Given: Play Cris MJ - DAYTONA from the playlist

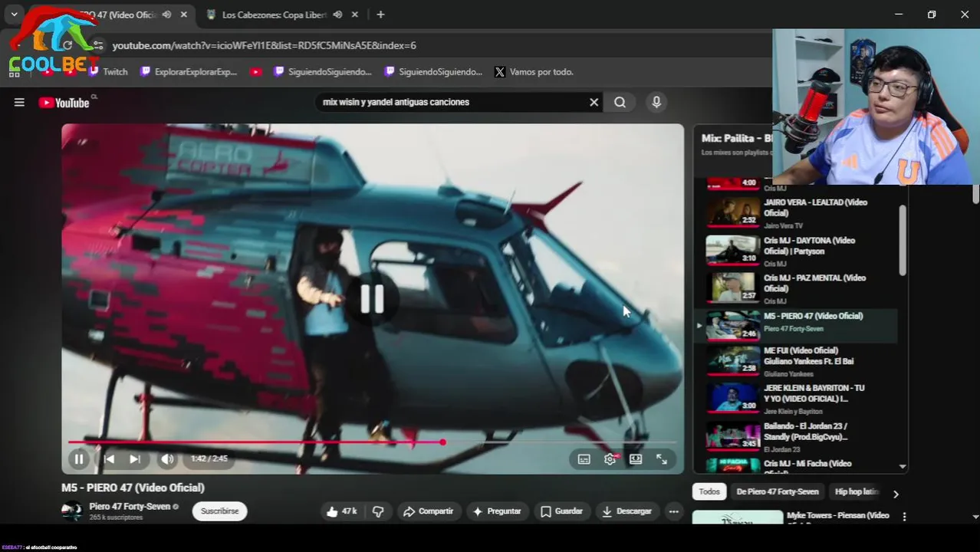Looking at the screenshot, I should click(796, 251).
